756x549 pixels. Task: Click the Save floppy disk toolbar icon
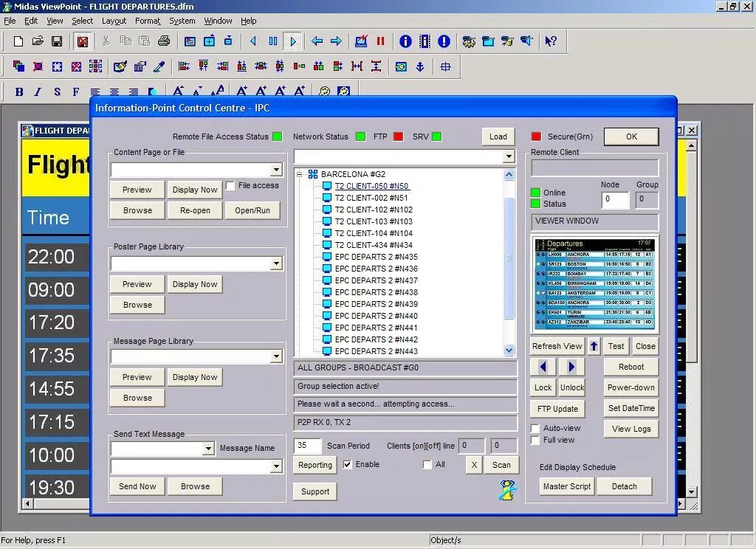(57, 41)
